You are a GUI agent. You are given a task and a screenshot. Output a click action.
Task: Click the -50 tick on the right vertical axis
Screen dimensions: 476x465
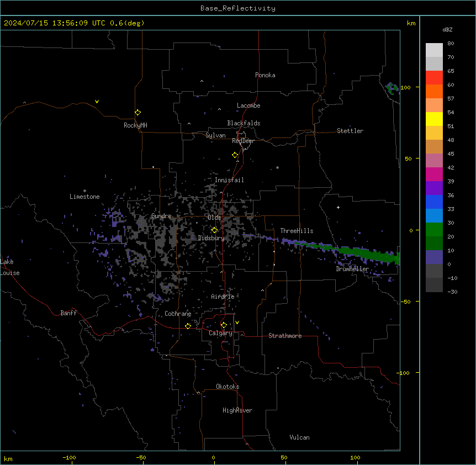405,302
